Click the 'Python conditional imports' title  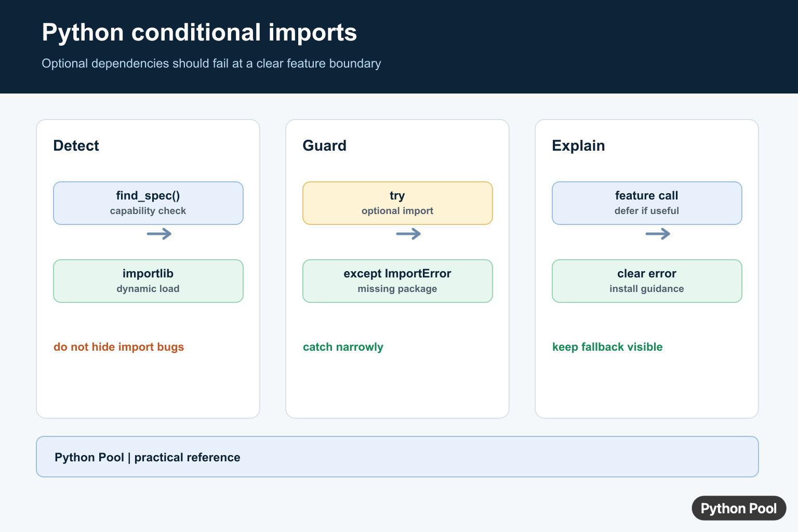199,33
